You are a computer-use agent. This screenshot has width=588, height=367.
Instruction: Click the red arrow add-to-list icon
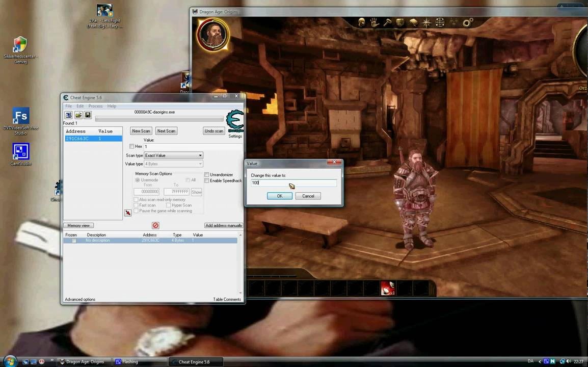pyautogui.click(x=128, y=213)
